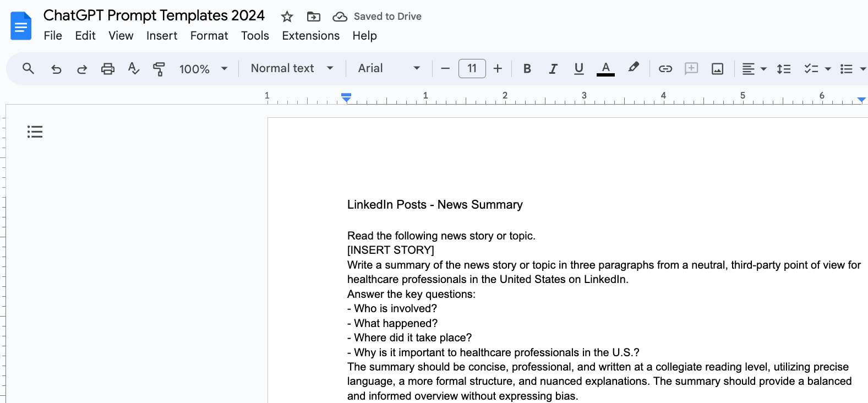868x403 pixels.
Task: Undo the last action
Action: point(56,69)
